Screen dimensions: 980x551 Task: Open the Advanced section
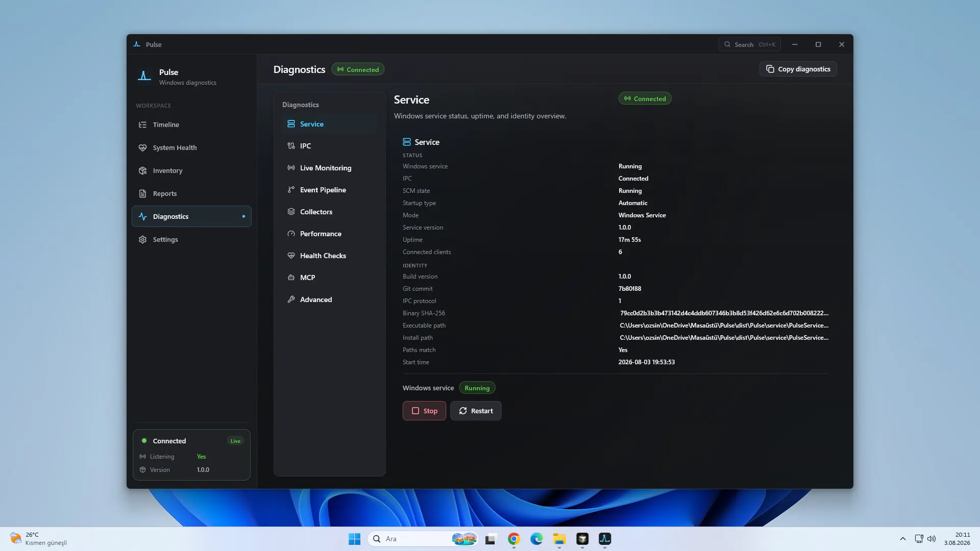[329, 299]
